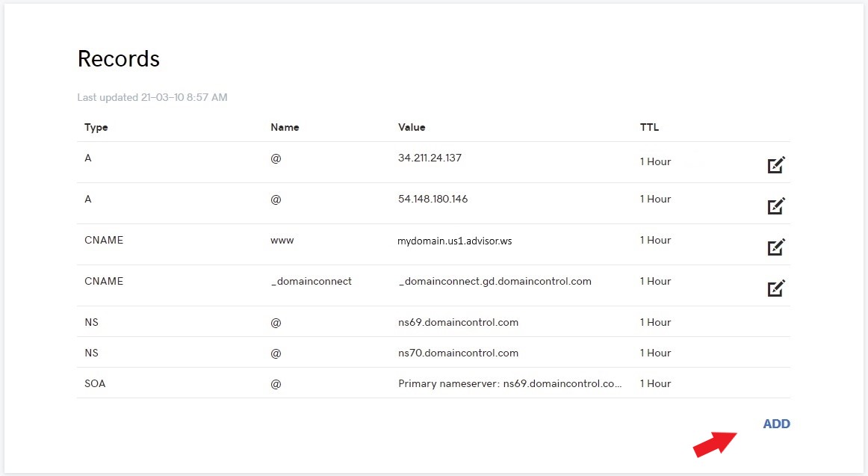Click the Records heading

(119, 59)
